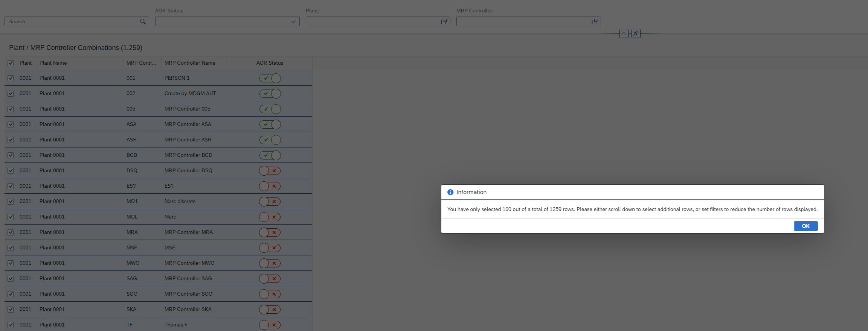Turn on AOR status for the MSE row
The width and height of the screenshot is (868, 331).
[270, 248]
